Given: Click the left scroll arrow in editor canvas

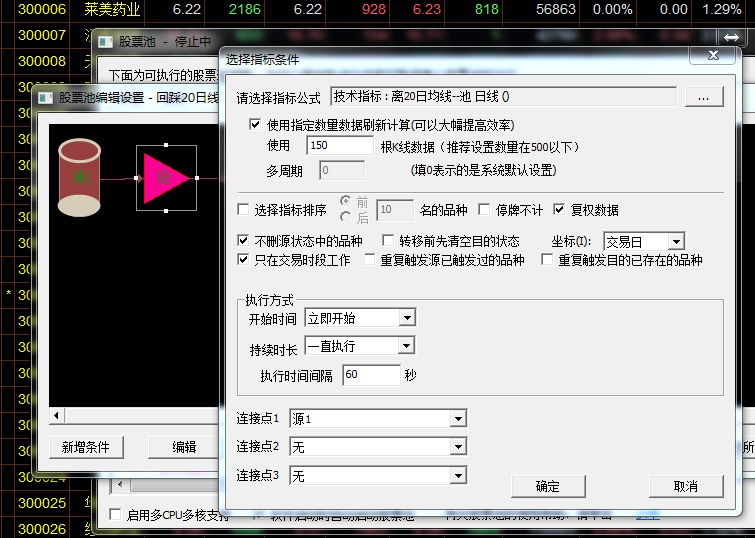Looking at the screenshot, I should tap(57, 415).
